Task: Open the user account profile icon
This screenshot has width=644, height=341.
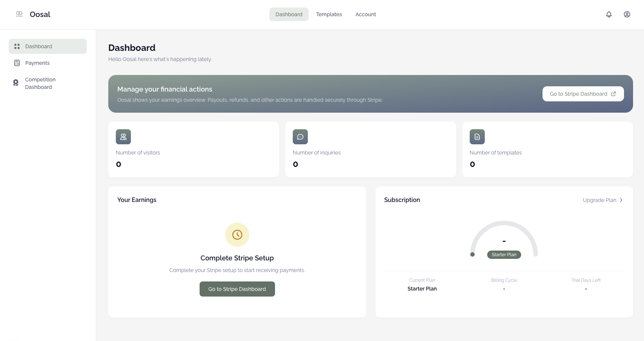Action: pos(627,14)
